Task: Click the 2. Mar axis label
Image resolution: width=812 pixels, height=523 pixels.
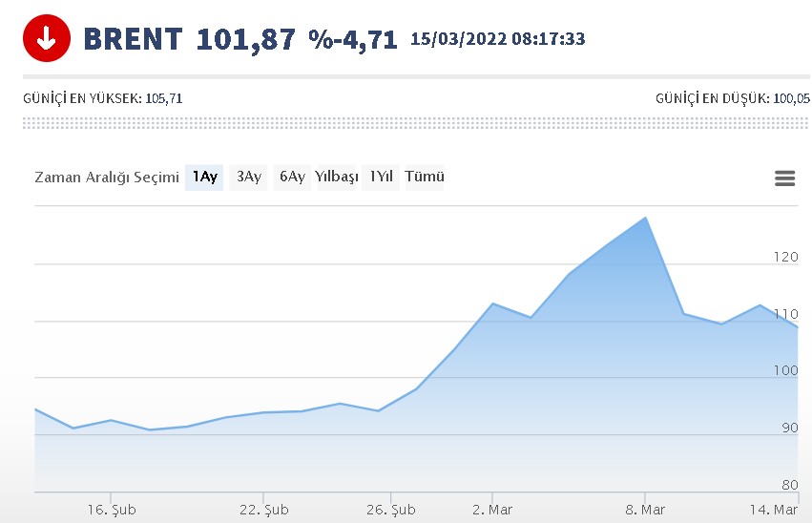Action: (x=492, y=510)
